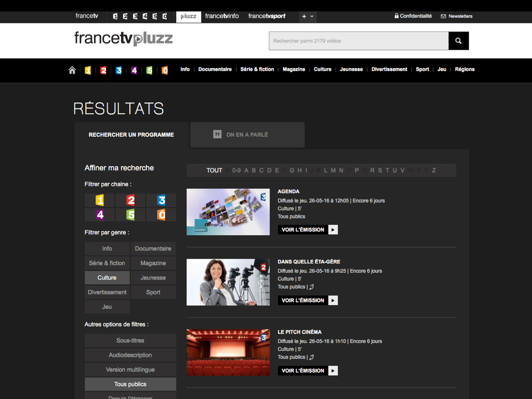Click the search magnifier button
This screenshot has width=532, height=399.
tap(458, 41)
